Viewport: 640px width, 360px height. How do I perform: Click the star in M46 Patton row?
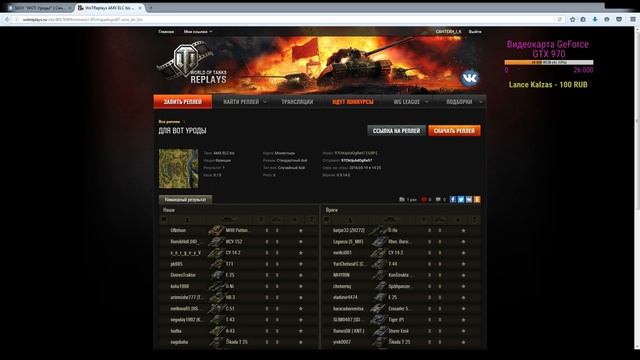tap(301, 231)
